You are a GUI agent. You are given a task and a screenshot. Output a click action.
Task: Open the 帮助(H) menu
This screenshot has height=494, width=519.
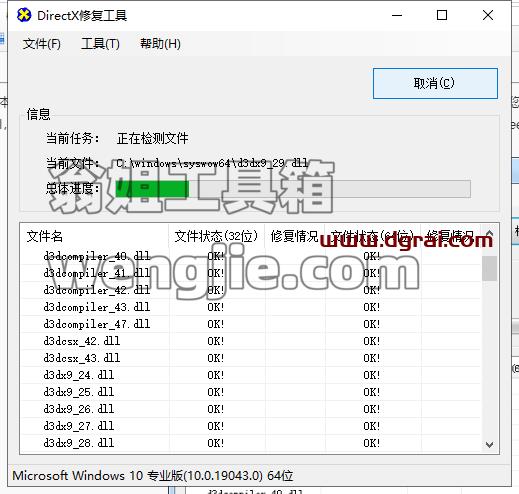(x=160, y=44)
